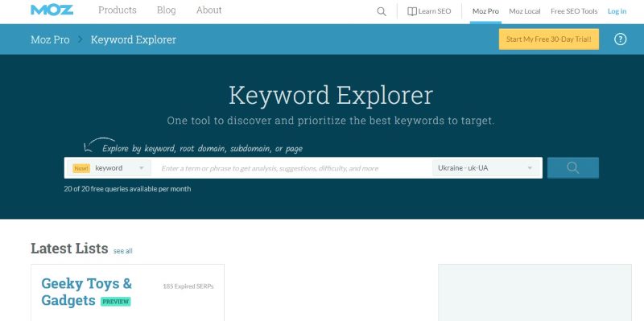
Task: Click the 185 Expired SERPs text
Action: 188,286
